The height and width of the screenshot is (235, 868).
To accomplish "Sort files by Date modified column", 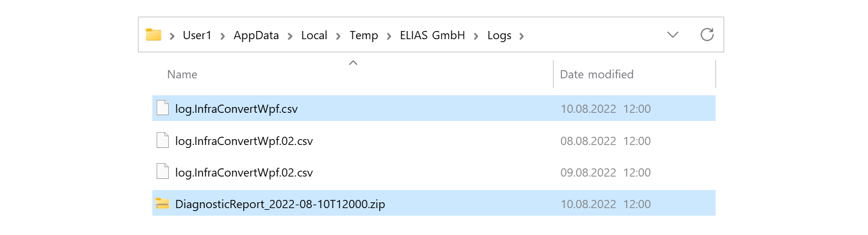I will (x=597, y=74).
